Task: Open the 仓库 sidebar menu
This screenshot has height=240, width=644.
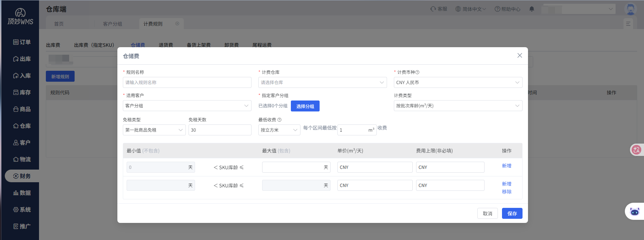Action: click(22, 126)
